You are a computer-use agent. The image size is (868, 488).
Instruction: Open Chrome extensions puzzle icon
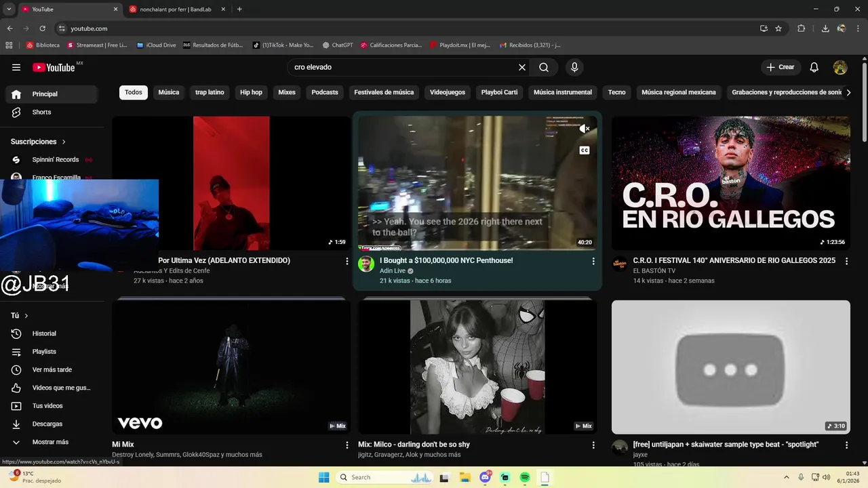coord(802,28)
